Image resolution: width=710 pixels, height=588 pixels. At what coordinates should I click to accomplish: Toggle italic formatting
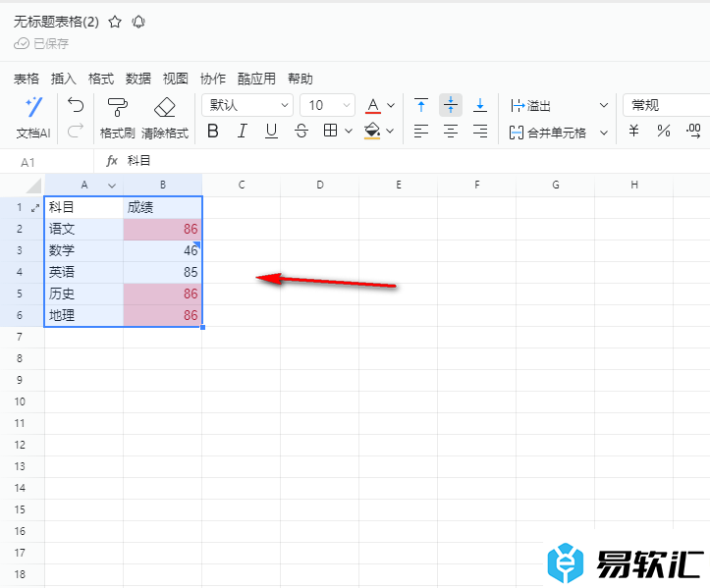pos(243,132)
